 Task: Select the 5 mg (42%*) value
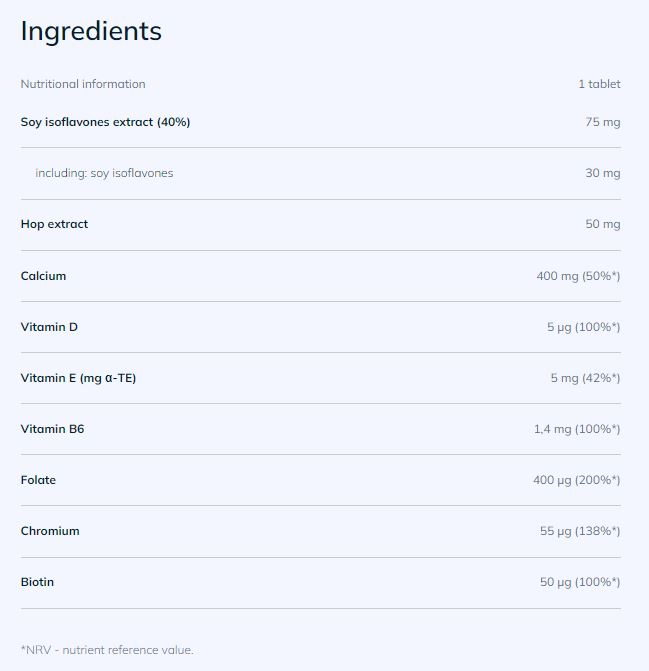click(585, 378)
